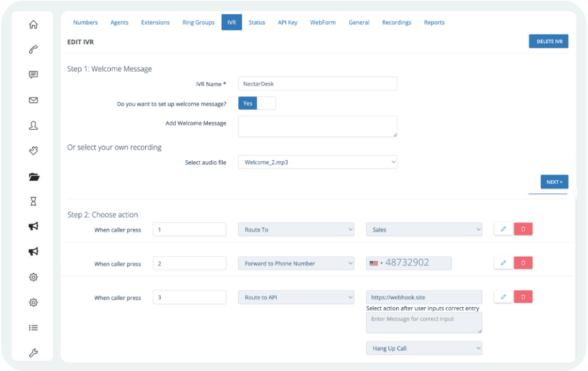This screenshot has width=588, height=371.
Task: Open the email icon in sidebar
Action: (x=33, y=99)
